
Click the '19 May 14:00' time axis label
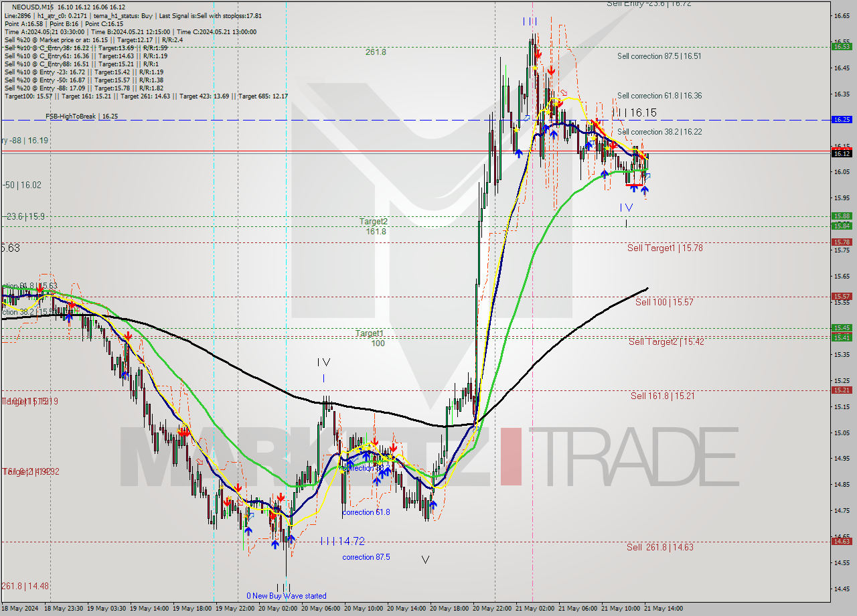pos(149,609)
